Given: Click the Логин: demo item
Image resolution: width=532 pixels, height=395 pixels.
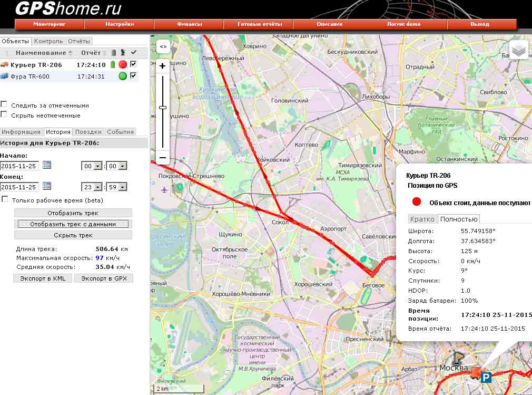Looking at the screenshot, I should point(404,24).
